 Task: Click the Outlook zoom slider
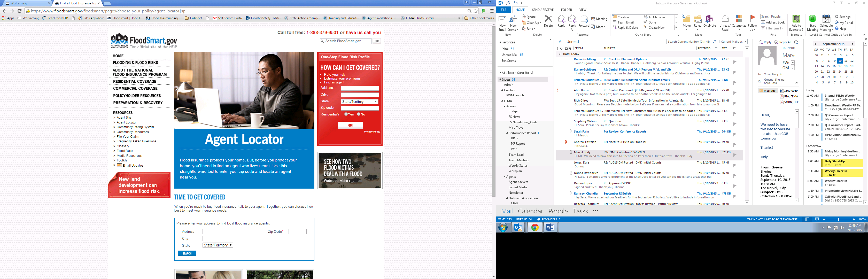[839, 219]
